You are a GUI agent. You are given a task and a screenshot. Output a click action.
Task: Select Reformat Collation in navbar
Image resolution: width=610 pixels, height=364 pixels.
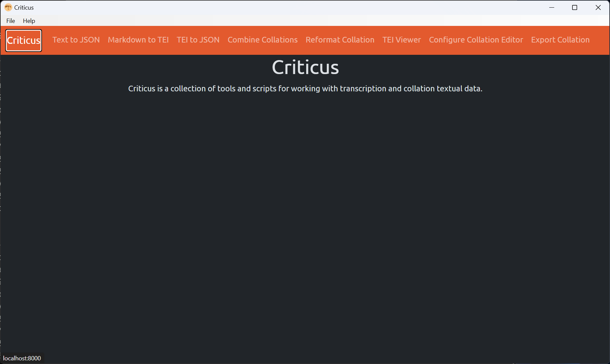340,40
